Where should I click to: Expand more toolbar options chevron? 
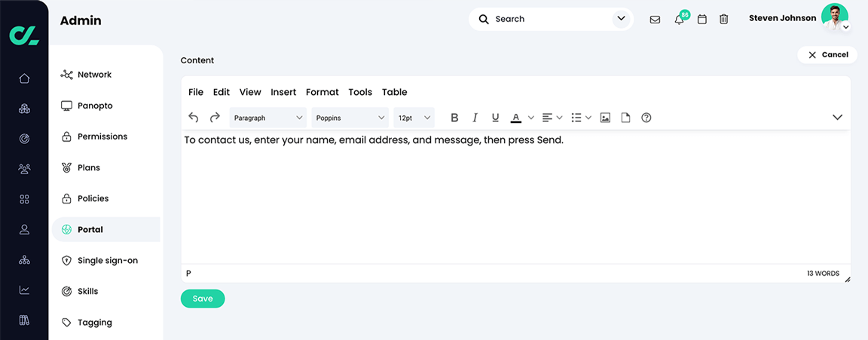tap(838, 118)
